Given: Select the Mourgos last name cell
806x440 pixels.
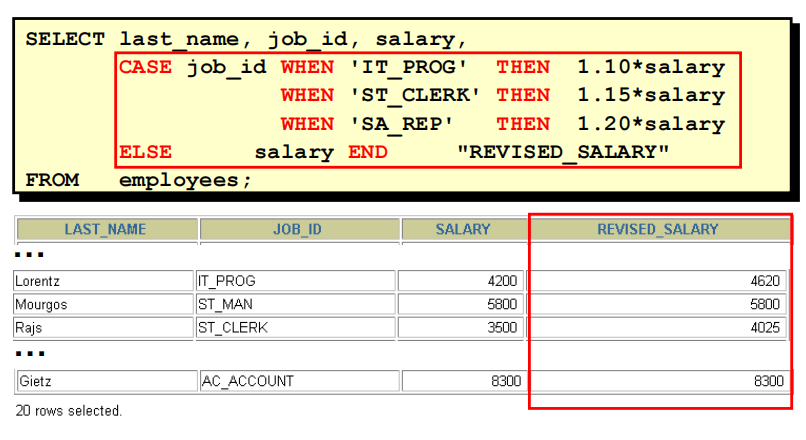Looking at the screenshot, I should (x=103, y=304).
